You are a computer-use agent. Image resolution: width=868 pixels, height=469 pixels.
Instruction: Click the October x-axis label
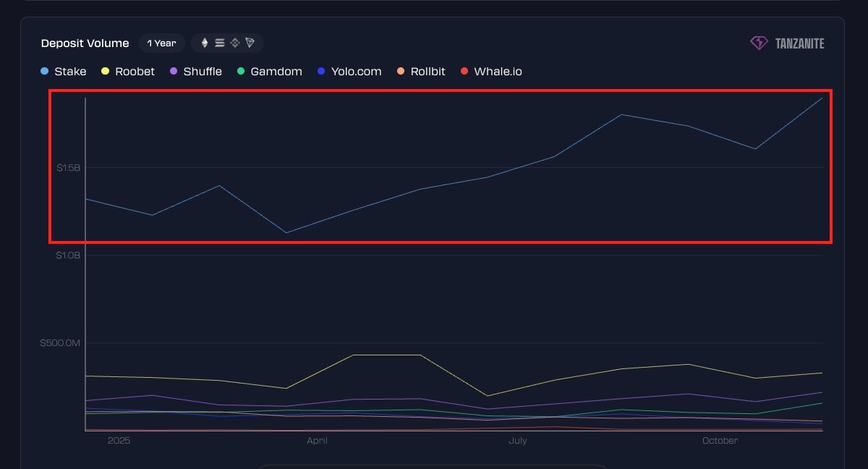click(x=720, y=441)
